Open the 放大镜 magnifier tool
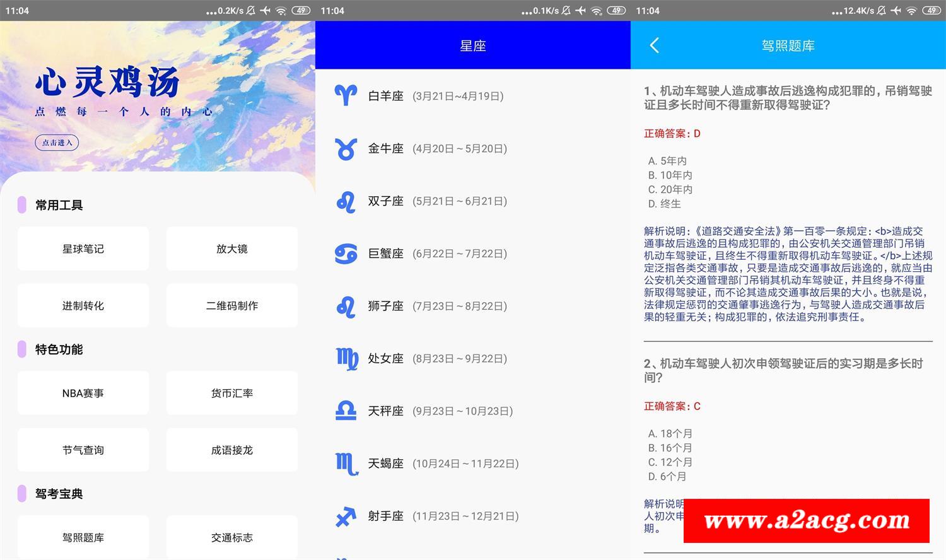Screen dimensions: 946x560 [x=232, y=249]
